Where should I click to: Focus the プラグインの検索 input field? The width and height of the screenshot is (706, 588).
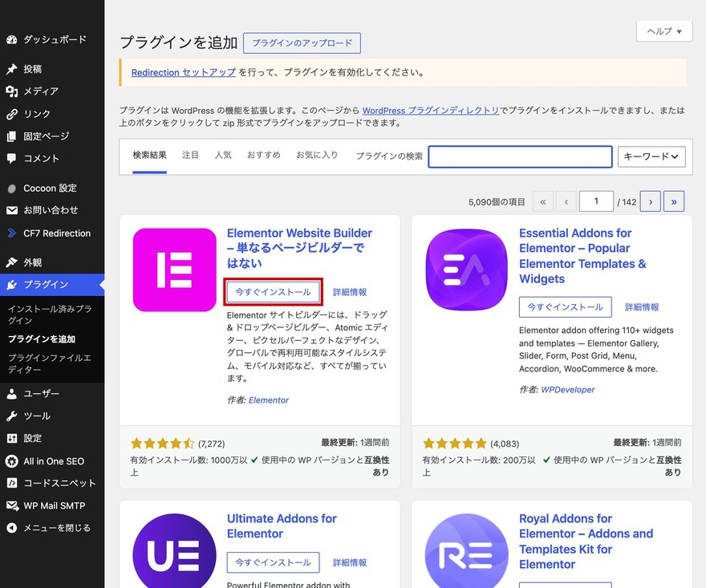pyautogui.click(x=520, y=156)
